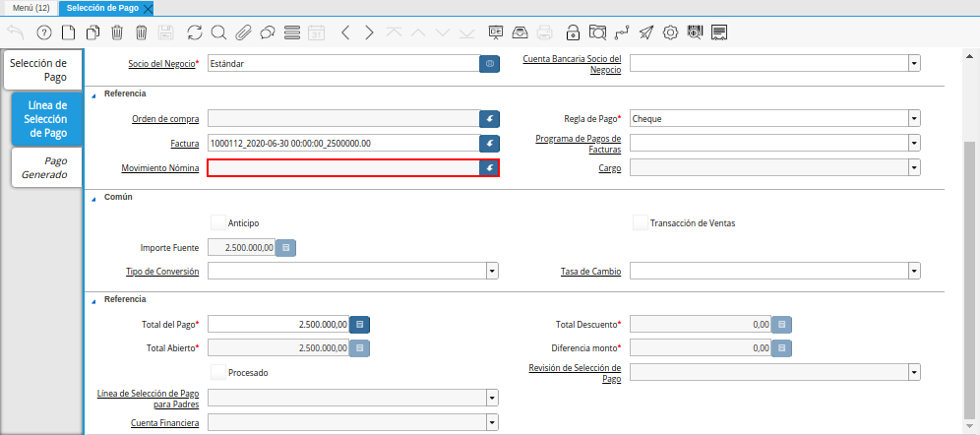Collapse the Común section
This screenshot has width=980, height=435.
(94, 197)
